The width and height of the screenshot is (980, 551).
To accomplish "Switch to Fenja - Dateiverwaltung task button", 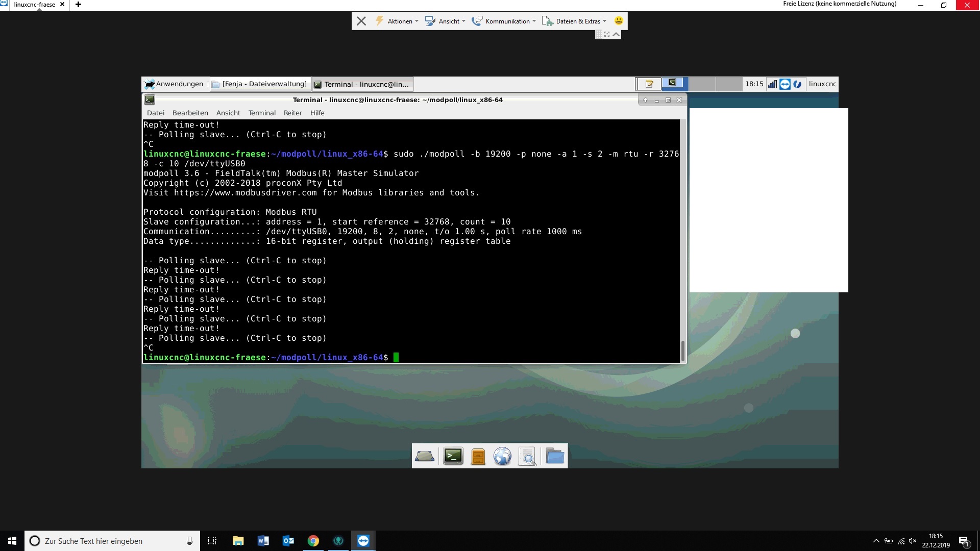I will [259, 84].
